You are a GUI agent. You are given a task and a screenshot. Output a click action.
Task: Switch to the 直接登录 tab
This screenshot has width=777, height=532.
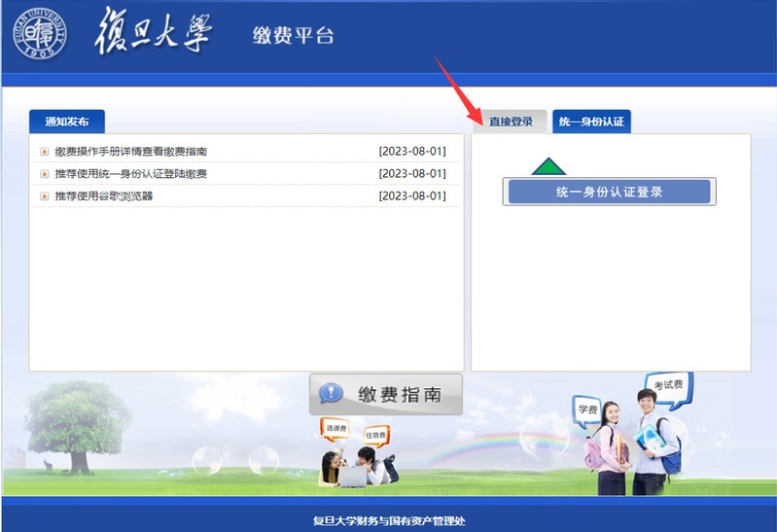coord(511,123)
